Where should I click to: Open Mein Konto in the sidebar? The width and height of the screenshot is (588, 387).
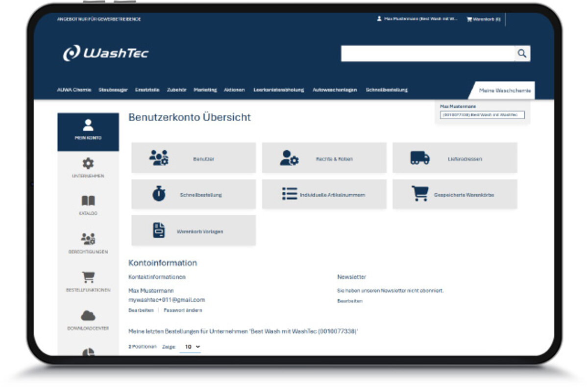[x=88, y=131]
